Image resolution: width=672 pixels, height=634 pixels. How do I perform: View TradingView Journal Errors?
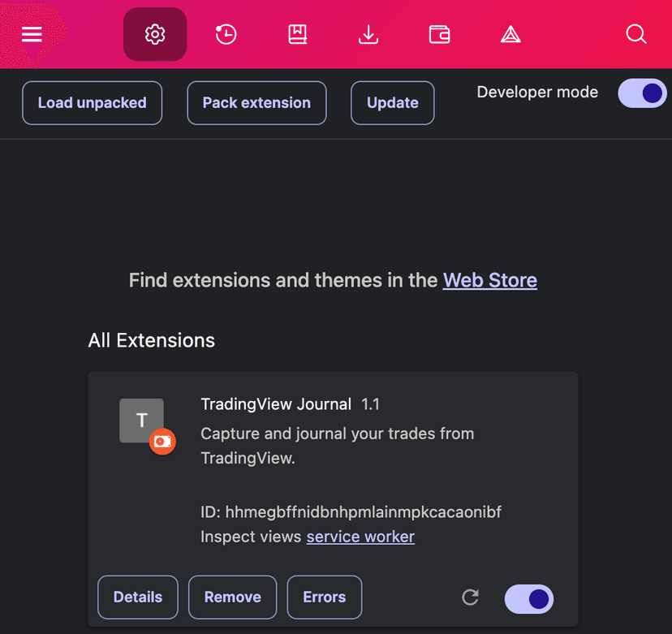pos(325,597)
